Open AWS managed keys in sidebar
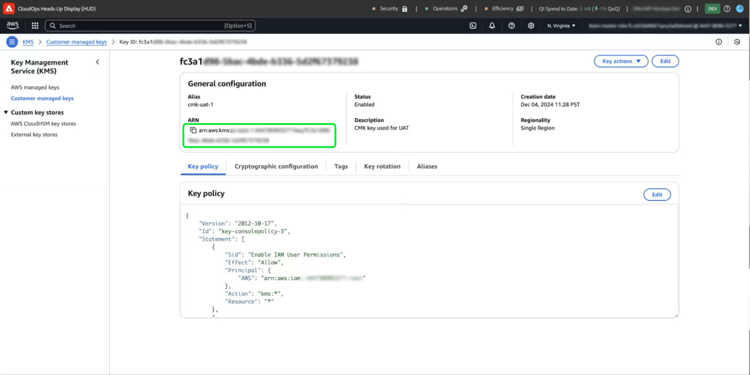 (x=35, y=88)
